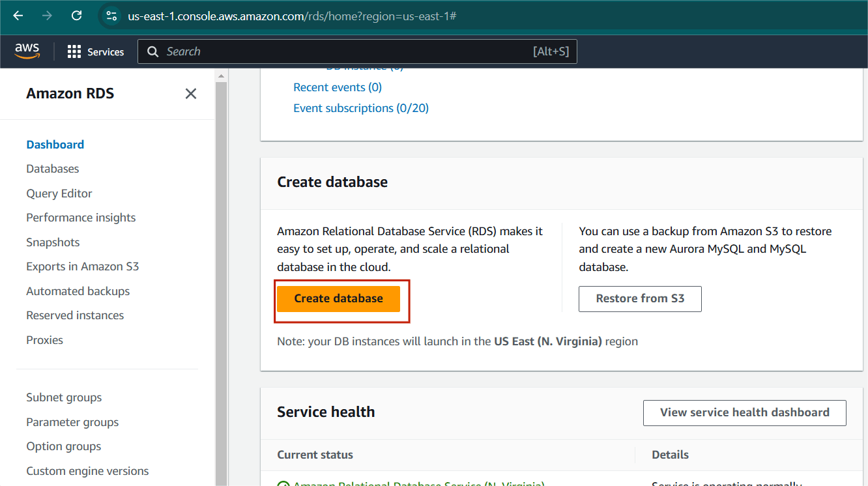Click the Amazon RDS sidebar title
Screen dimensions: 868x486
70,94
